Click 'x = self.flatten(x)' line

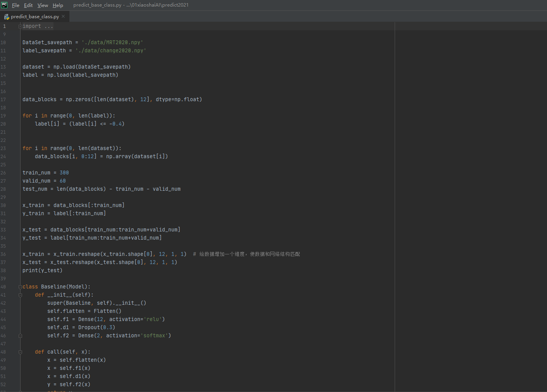click(76, 360)
